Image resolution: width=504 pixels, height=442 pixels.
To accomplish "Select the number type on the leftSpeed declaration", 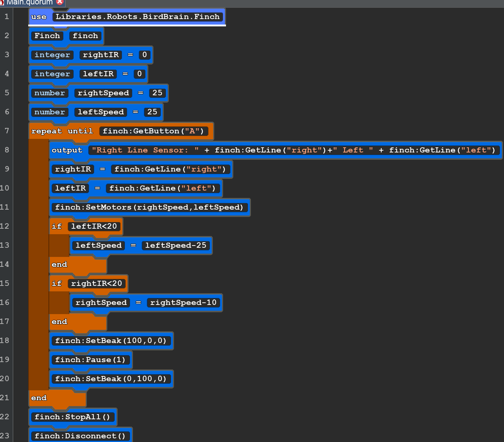I will click(x=49, y=112).
